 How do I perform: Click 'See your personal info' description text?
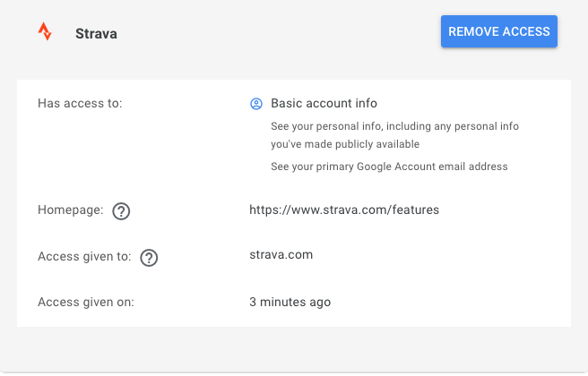click(x=394, y=135)
